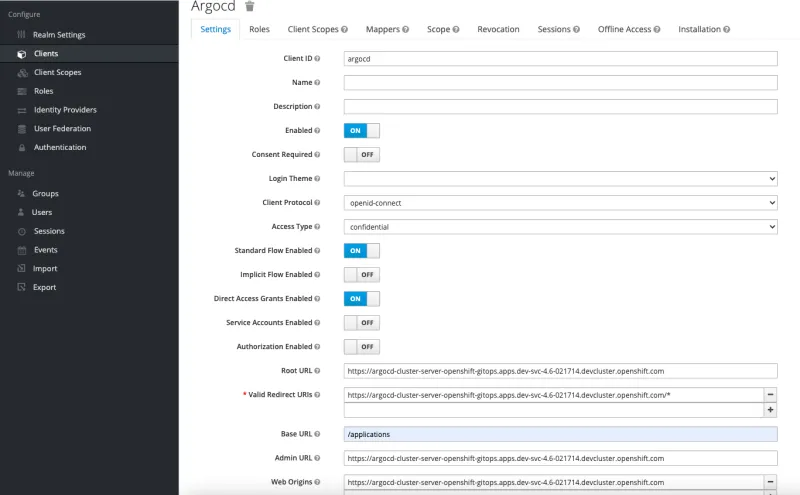
Task: Click the Events calendar icon
Action: pos(21,250)
